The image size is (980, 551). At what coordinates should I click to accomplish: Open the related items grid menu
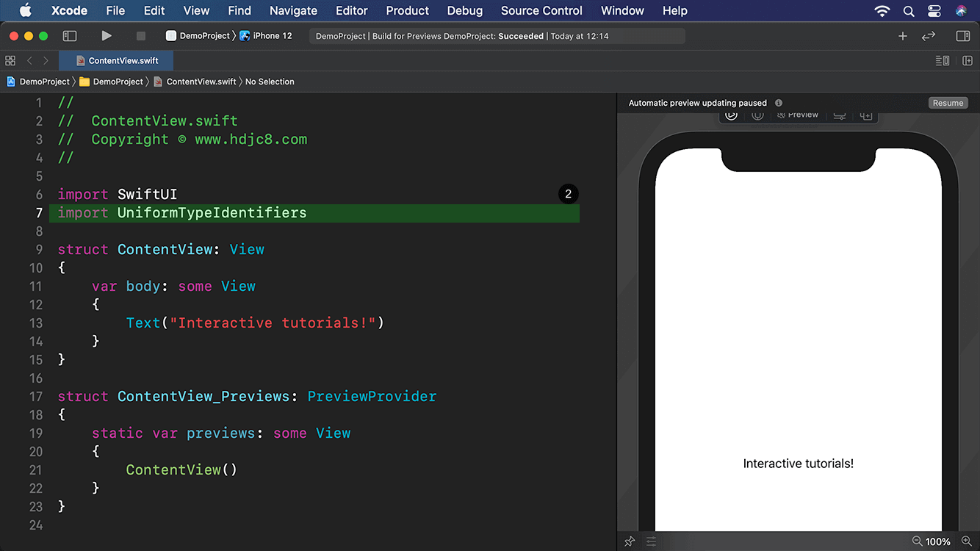(x=10, y=60)
